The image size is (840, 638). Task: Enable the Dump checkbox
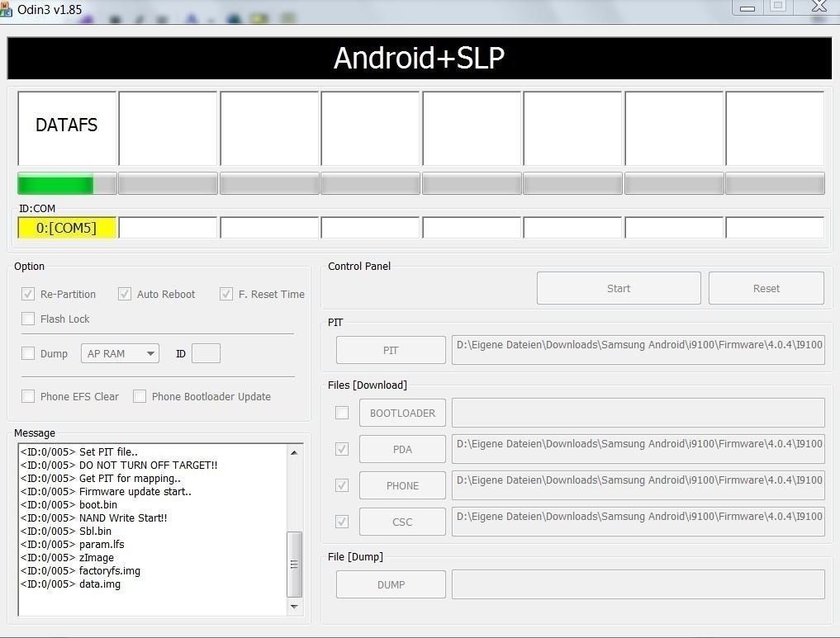[x=28, y=353]
